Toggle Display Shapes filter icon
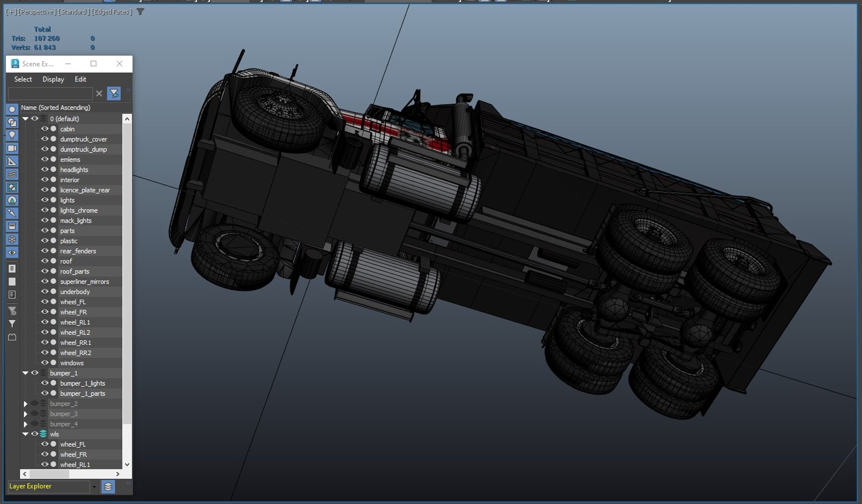 pos(12,122)
